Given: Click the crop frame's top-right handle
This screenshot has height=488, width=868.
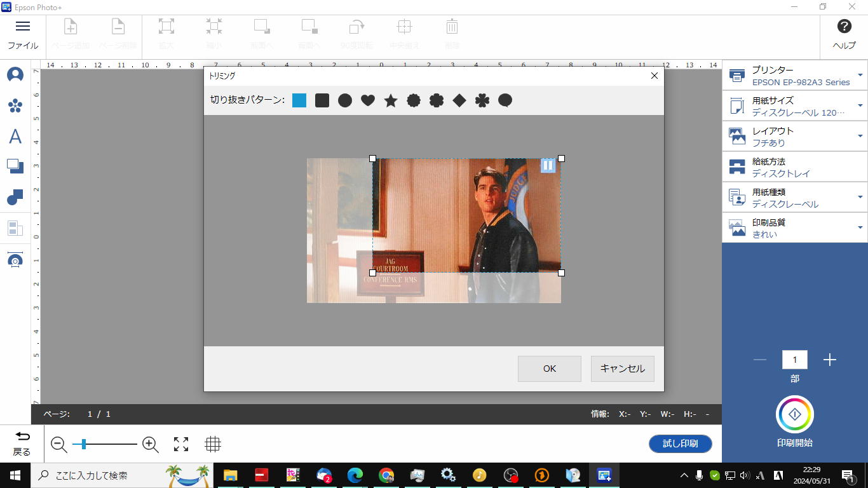Looking at the screenshot, I should point(561,159).
